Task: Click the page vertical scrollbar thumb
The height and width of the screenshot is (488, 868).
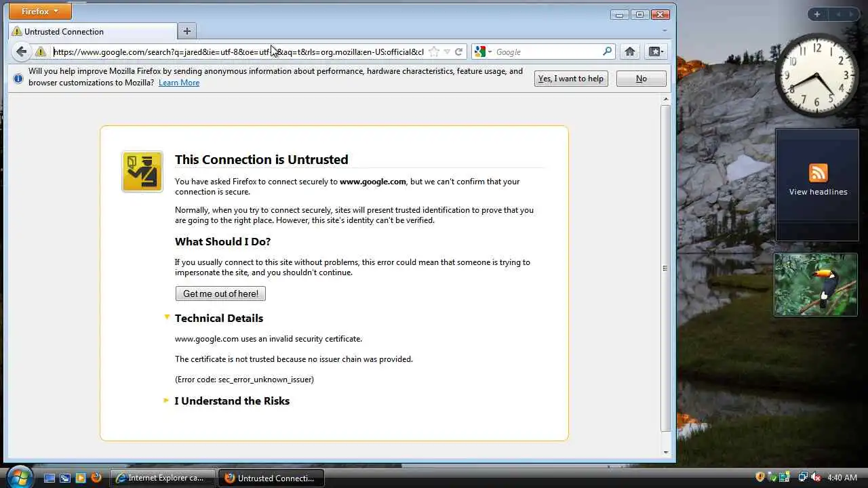Action: click(665, 268)
